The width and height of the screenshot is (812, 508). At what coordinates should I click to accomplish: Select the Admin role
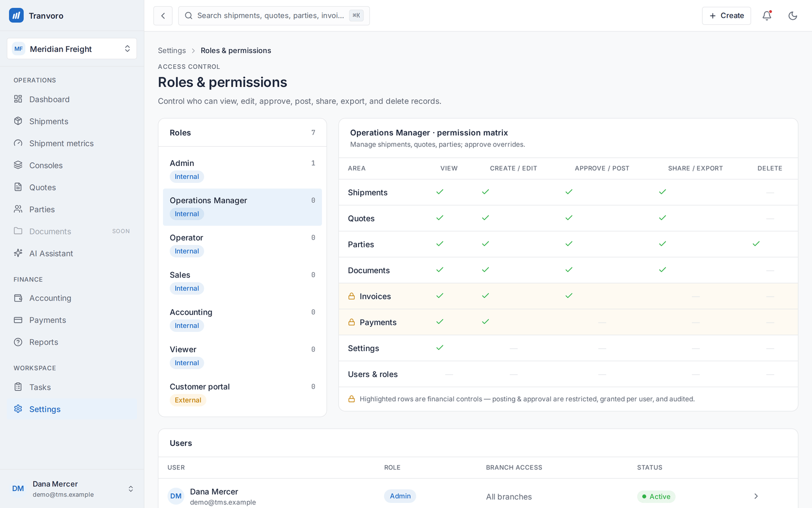[242, 170]
